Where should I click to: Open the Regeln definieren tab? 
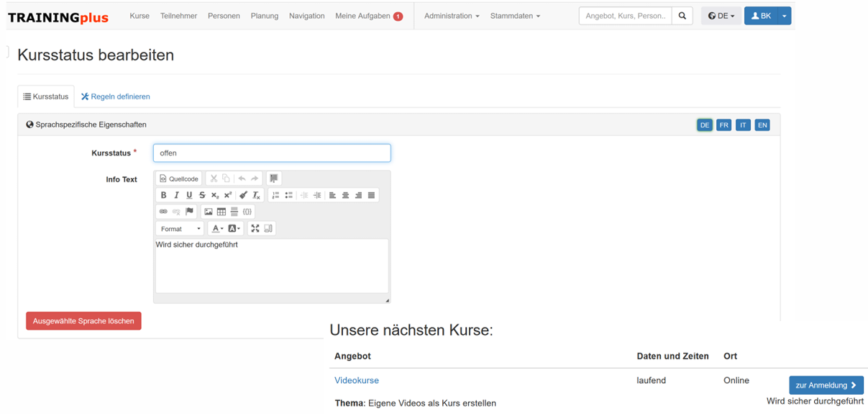(x=115, y=96)
